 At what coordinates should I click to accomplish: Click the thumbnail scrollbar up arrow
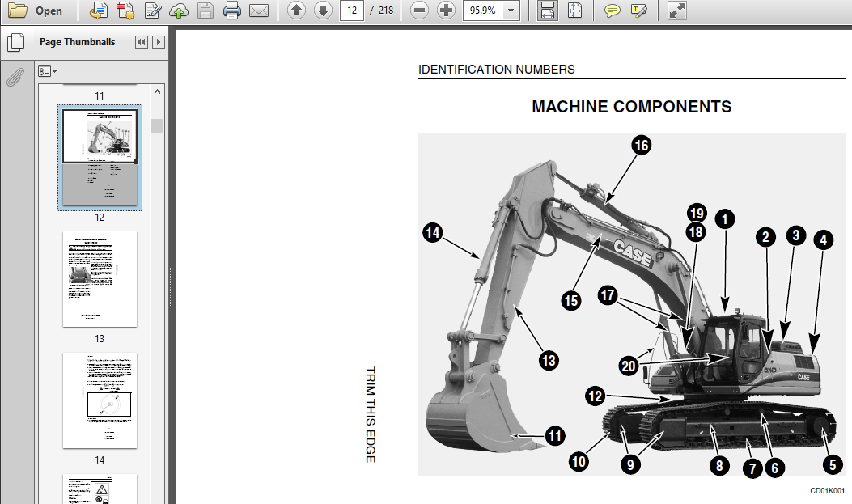click(157, 91)
